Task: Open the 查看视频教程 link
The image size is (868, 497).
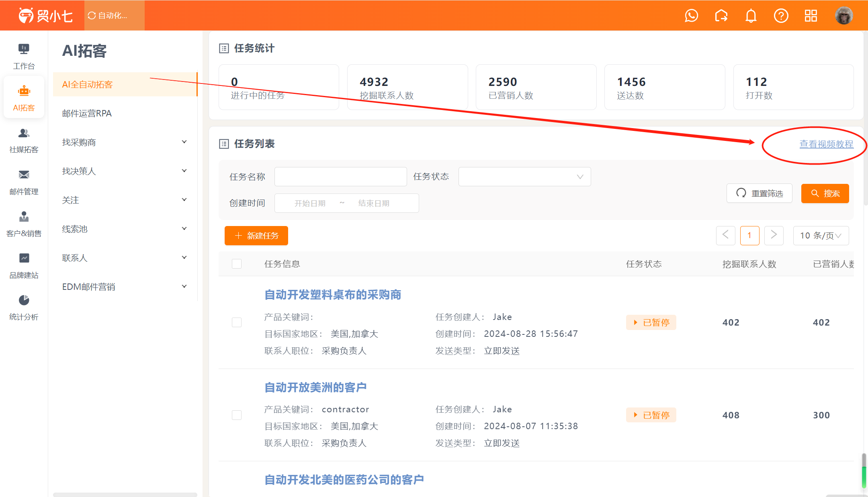Action: coord(826,144)
